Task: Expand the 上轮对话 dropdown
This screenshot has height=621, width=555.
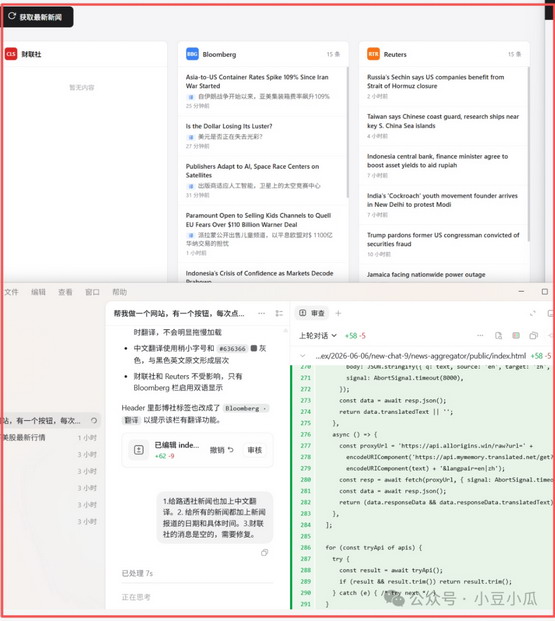Action: pyautogui.click(x=318, y=335)
